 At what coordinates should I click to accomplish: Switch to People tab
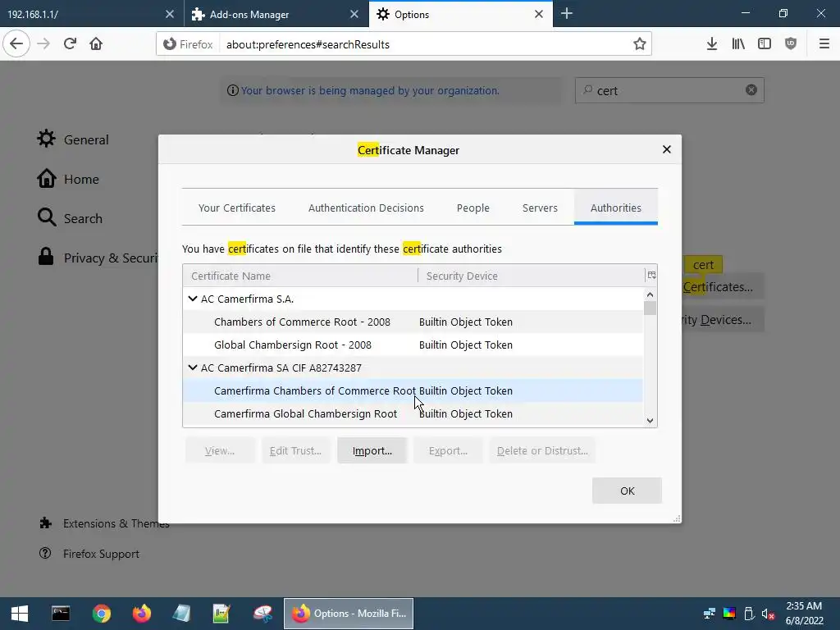[473, 208]
